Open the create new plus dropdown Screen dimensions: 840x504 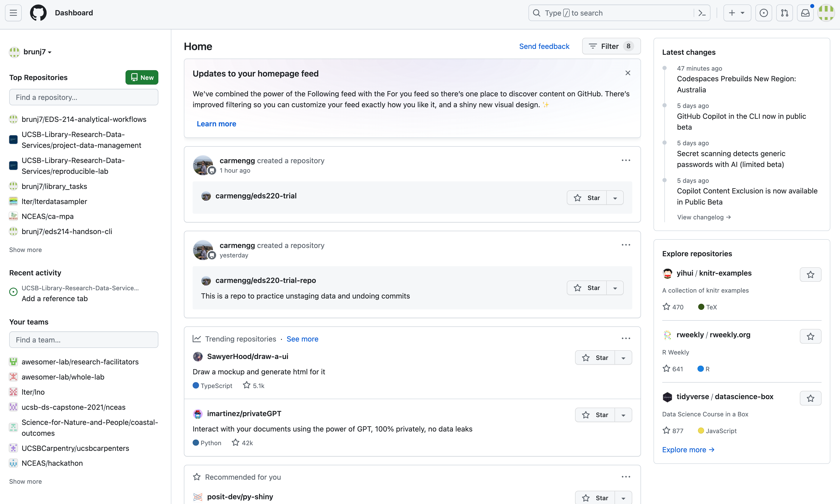click(x=737, y=13)
